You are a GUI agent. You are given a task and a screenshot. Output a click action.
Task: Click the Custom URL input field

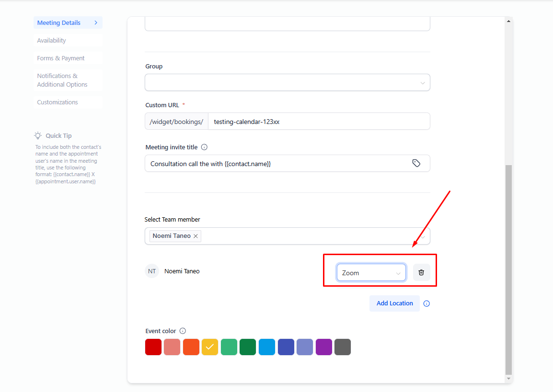[x=319, y=122]
